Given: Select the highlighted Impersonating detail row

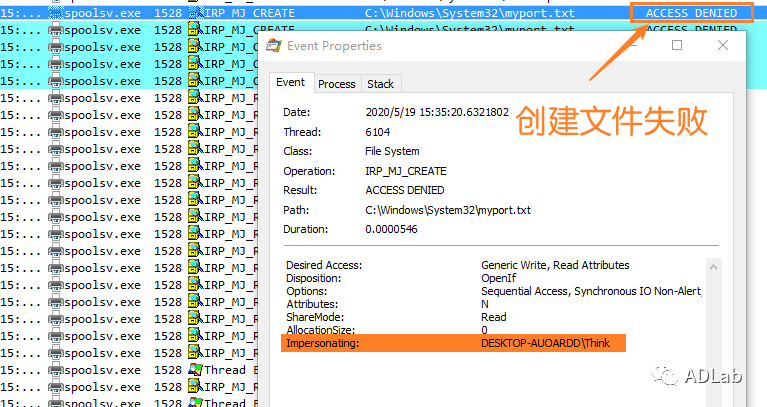Looking at the screenshot, I should (452, 343).
